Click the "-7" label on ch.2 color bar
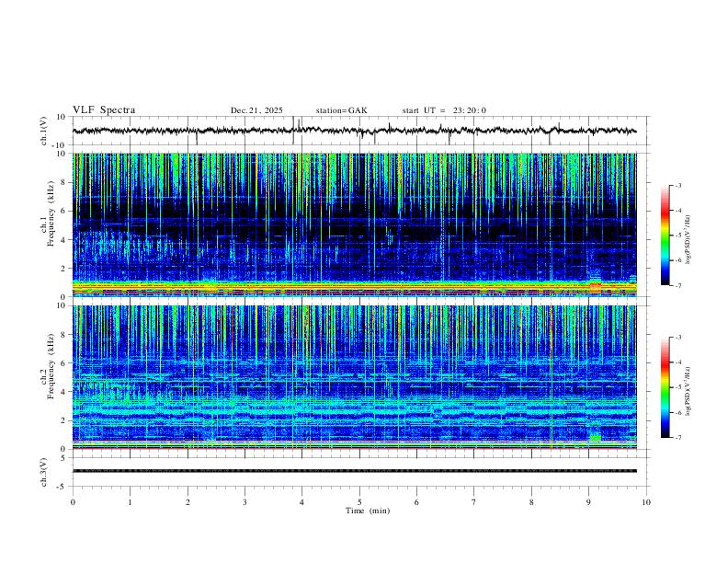728x563 pixels. coord(677,438)
